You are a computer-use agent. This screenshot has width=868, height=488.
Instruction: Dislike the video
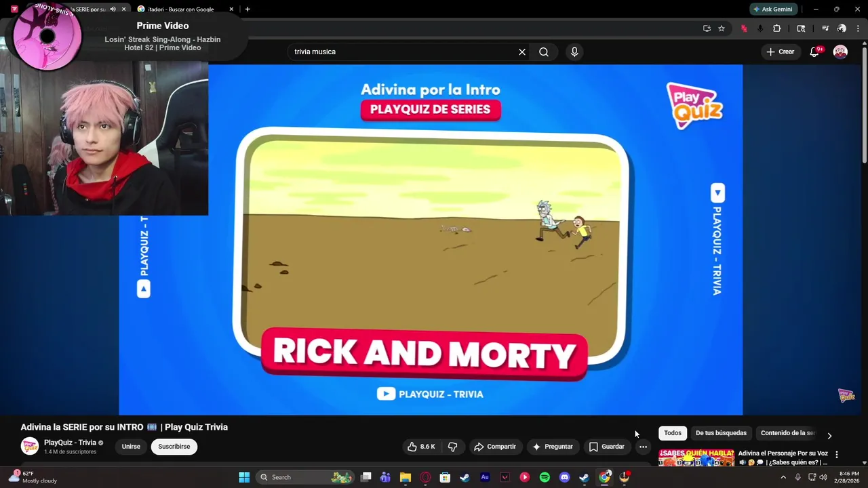coord(452,447)
